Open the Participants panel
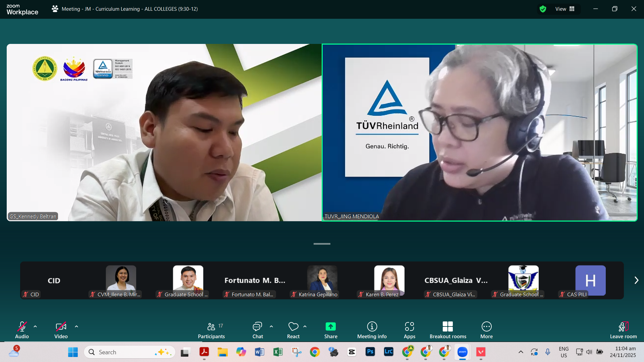The width and height of the screenshot is (644, 362). click(x=211, y=330)
